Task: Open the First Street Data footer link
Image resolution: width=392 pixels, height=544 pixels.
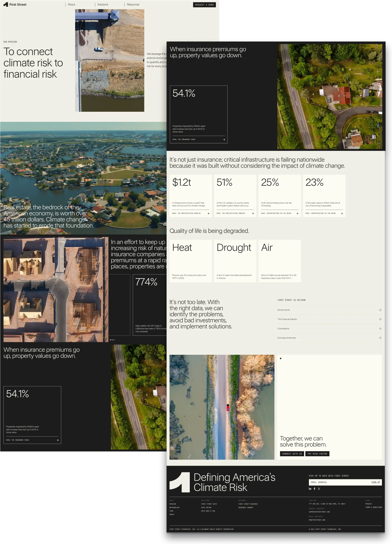Action: tap(209, 504)
